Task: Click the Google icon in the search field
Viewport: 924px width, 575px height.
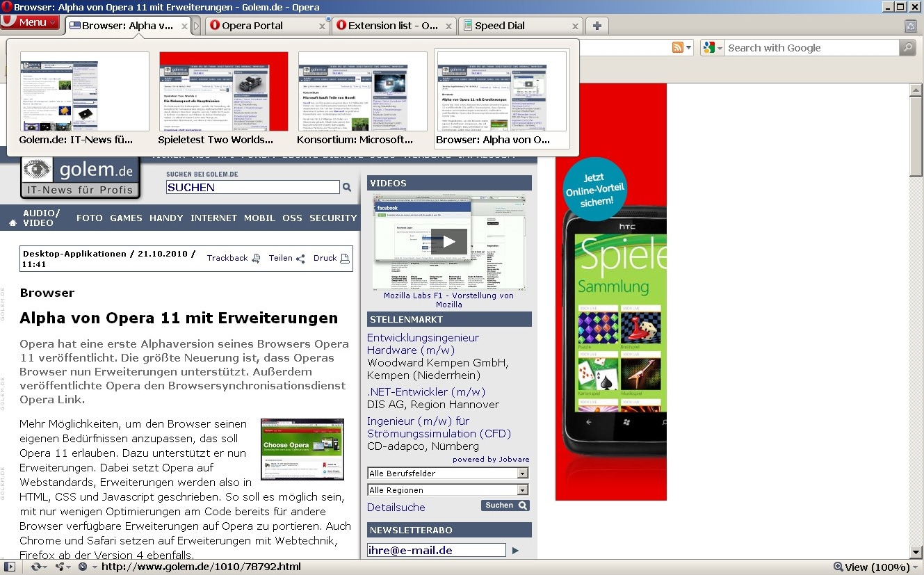Action: (710, 47)
